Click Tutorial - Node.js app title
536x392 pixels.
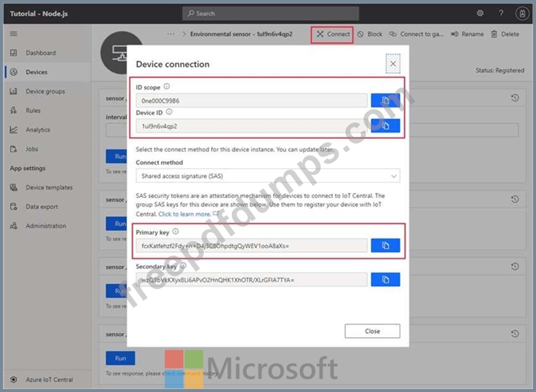39,14
